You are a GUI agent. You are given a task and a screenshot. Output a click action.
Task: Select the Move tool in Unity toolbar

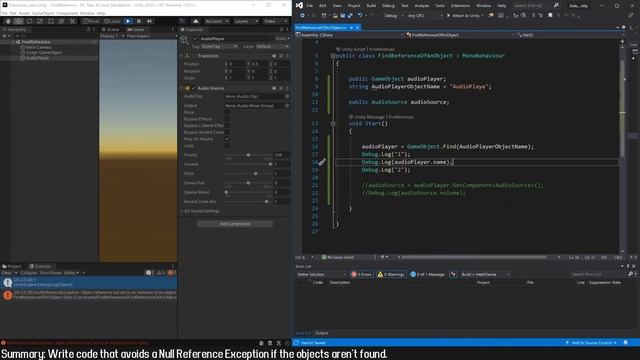pyautogui.click(x=19, y=21)
